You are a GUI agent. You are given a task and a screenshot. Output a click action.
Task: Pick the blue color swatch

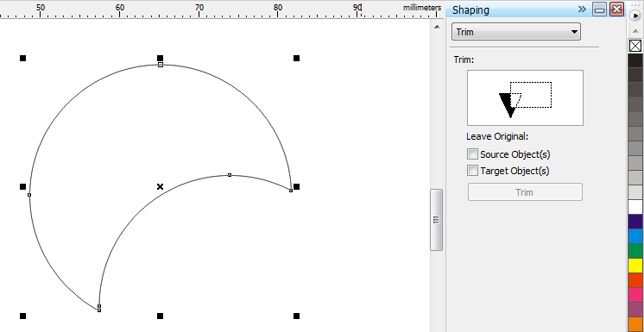pyautogui.click(x=635, y=236)
